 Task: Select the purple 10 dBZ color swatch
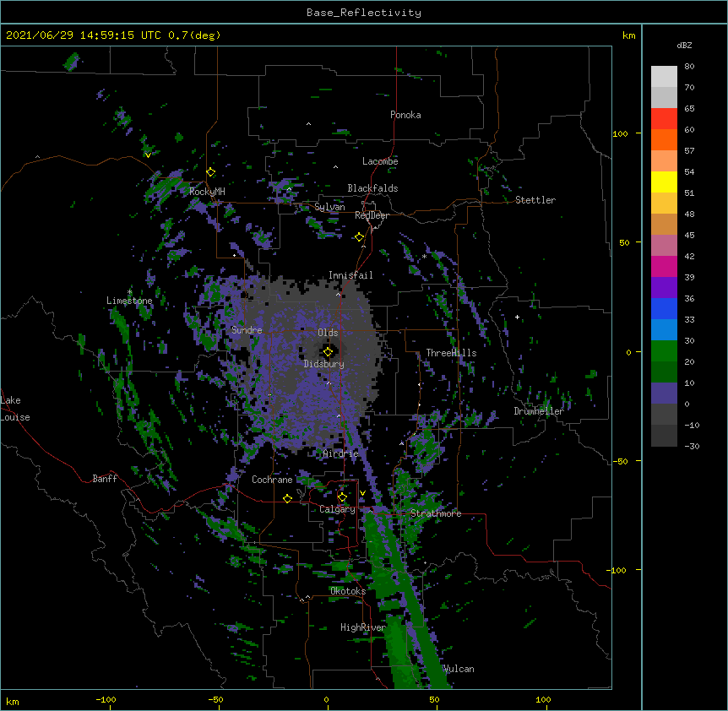pos(664,393)
